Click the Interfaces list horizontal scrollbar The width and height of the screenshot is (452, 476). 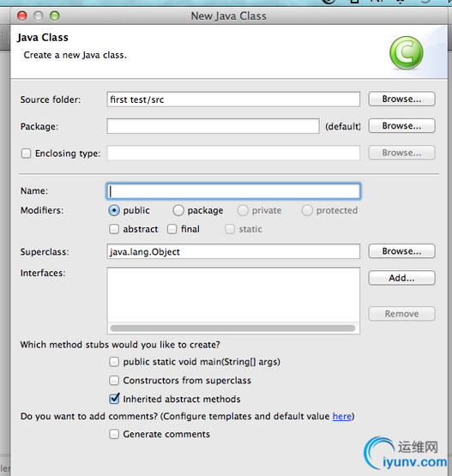coord(232,328)
